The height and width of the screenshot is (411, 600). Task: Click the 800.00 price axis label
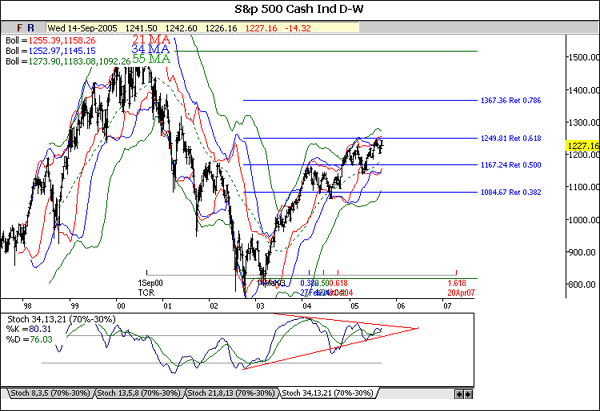coord(584,285)
